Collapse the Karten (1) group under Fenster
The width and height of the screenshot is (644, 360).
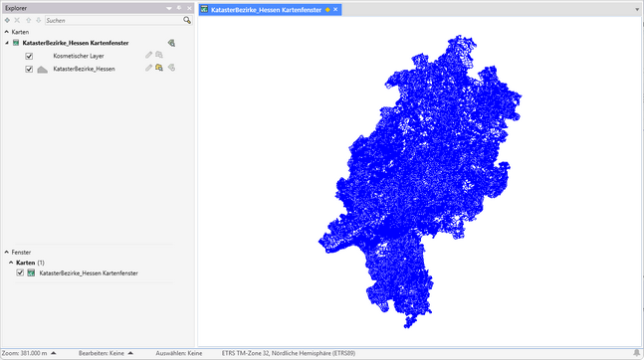pos(11,263)
